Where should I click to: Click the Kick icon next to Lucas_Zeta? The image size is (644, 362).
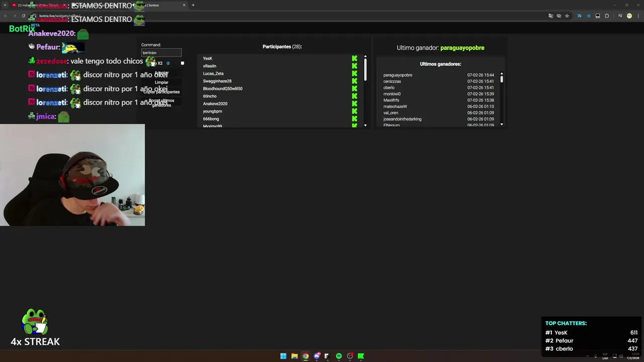coord(355,73)
